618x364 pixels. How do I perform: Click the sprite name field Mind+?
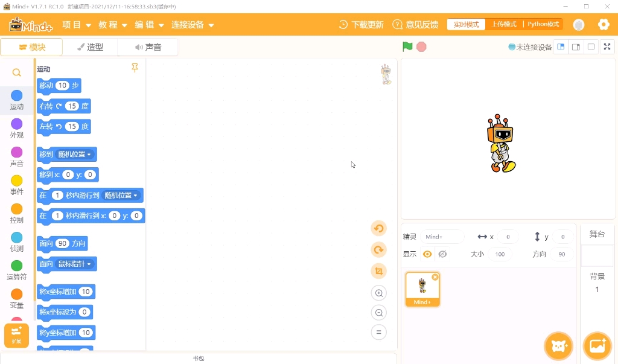pos(442,237)
